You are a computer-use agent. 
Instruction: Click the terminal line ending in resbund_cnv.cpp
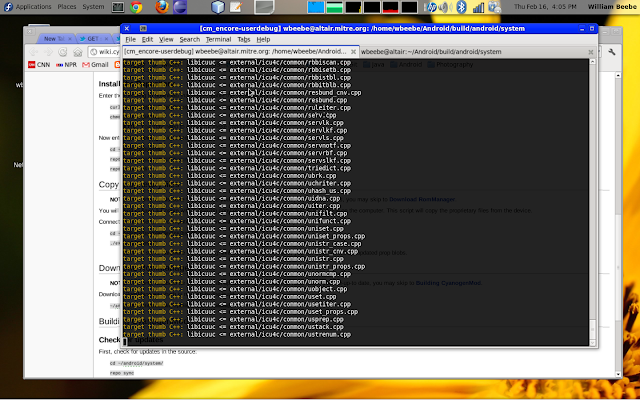click(x=242, y=93)
